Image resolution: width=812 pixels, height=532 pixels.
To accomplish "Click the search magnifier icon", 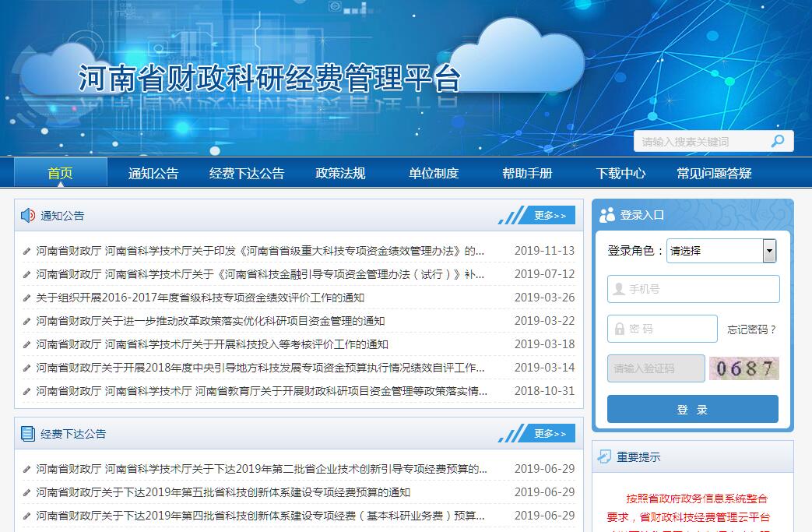I will pyautogui.click(x=777, y=141).
